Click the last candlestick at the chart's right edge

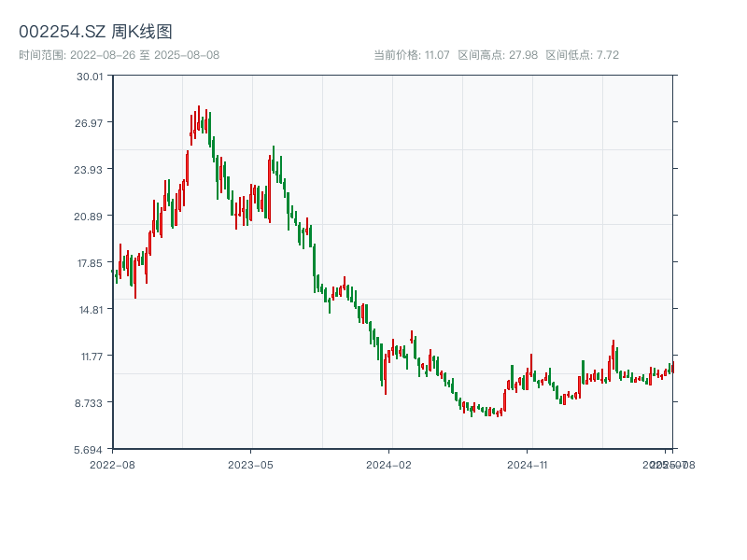(672, 368)
